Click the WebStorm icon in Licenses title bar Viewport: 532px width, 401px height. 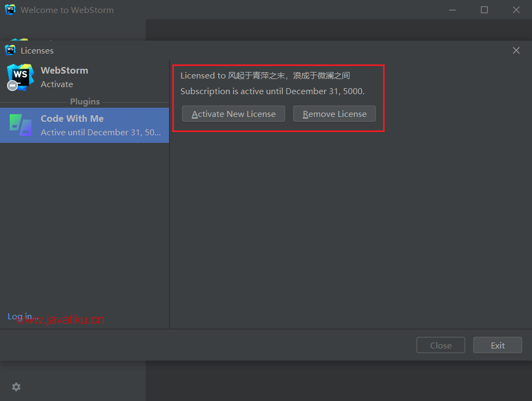tap(10, 50)
